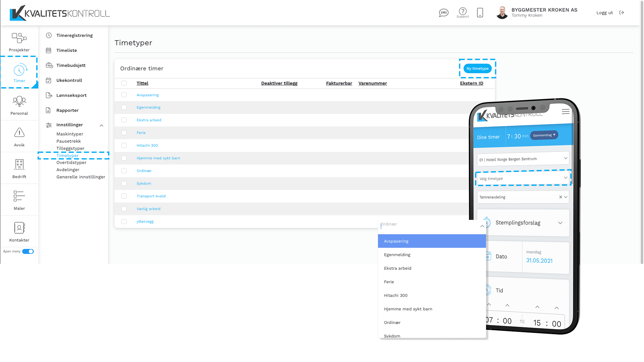Click the Ny timetype button
The width and height of the screenshot is (644, 362).
[x=477, y=68]
